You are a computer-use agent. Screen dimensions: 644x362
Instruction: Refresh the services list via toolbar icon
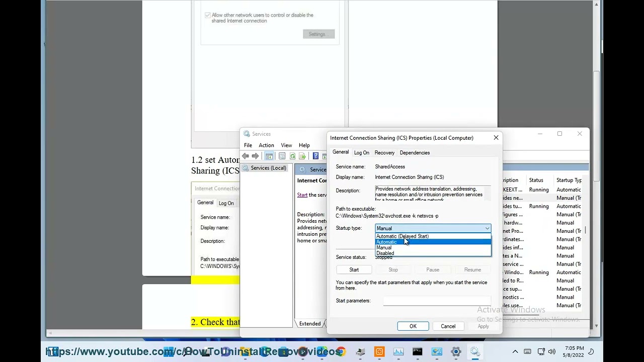point(292,156)
